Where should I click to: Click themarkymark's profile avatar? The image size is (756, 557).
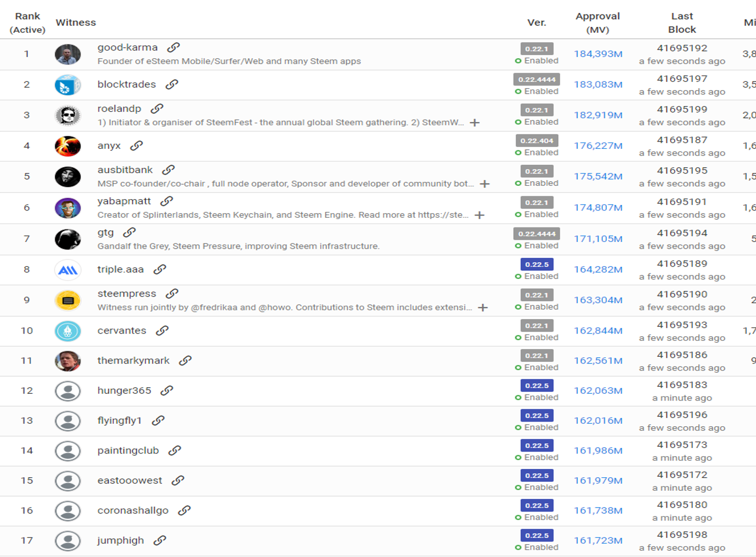pyautogui.click(x=68, y=361)
